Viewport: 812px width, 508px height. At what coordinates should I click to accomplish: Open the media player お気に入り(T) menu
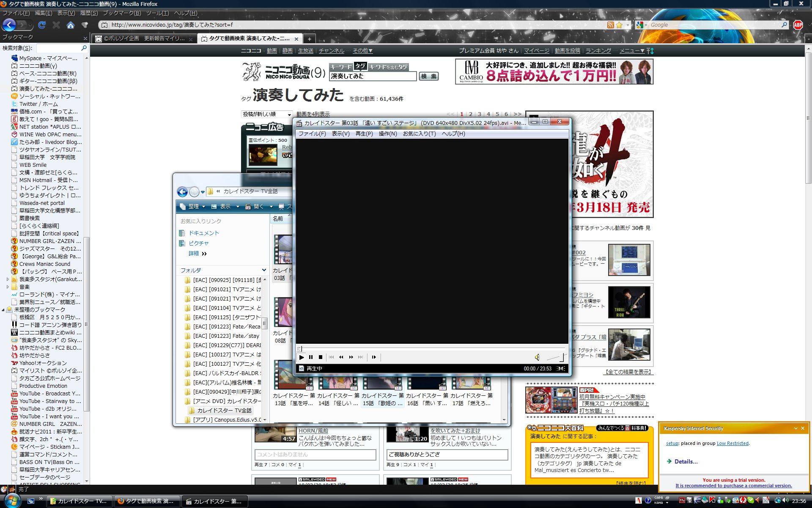(x=419, y=134)
